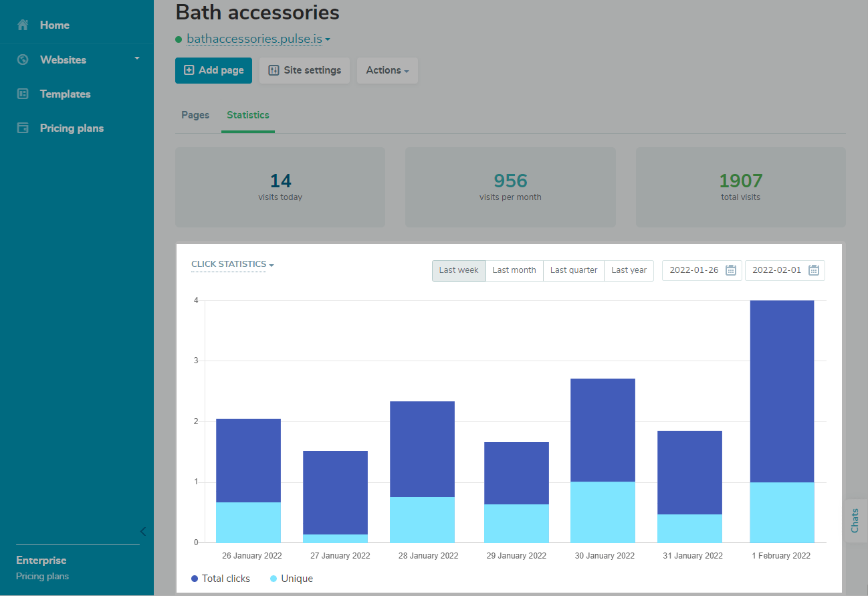Toggle Total clicks series in chart legend
This screenshot has height=596, width=868.
(x=221, y=579)
